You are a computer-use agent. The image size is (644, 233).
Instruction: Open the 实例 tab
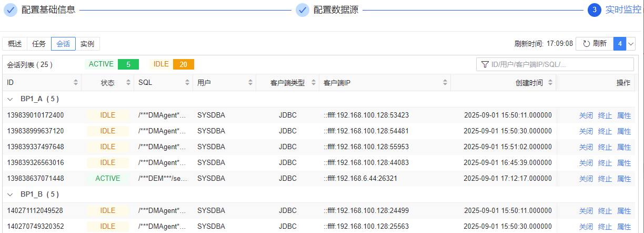pos(87,44)
